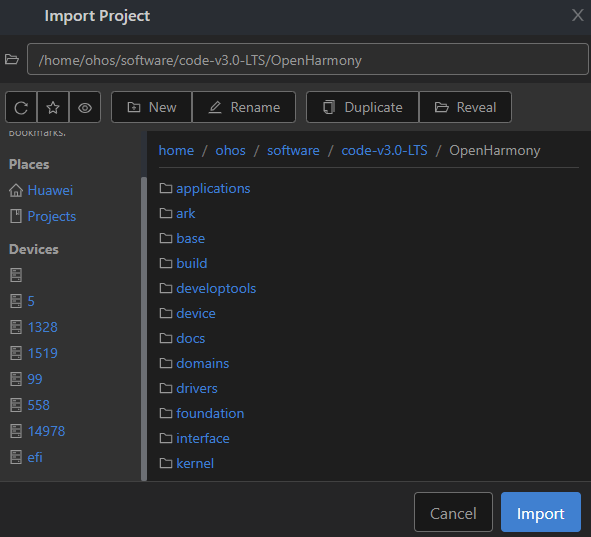This screenshot has height=537, width=591.
Task: Toggle hidden files with the eye icon
Action: coord(85,107)
